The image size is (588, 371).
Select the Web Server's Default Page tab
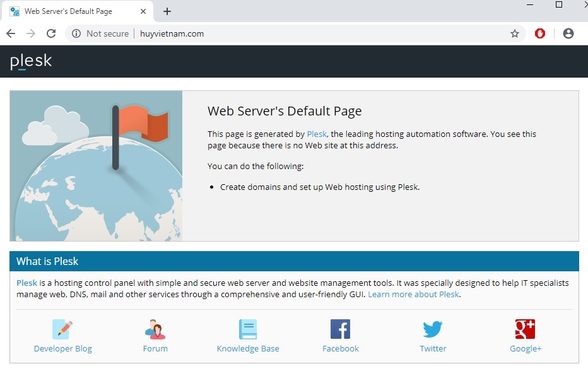[x=68, y=11]
